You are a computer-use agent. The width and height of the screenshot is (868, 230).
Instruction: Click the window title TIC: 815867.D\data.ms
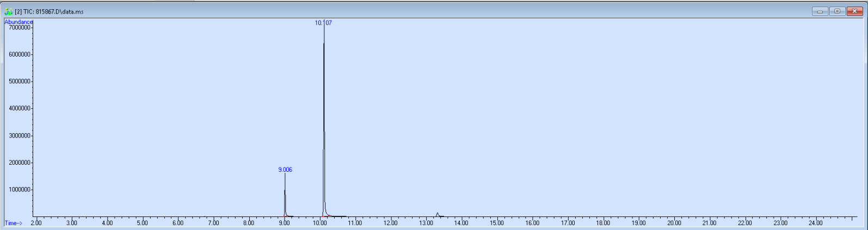pos(49,11)
